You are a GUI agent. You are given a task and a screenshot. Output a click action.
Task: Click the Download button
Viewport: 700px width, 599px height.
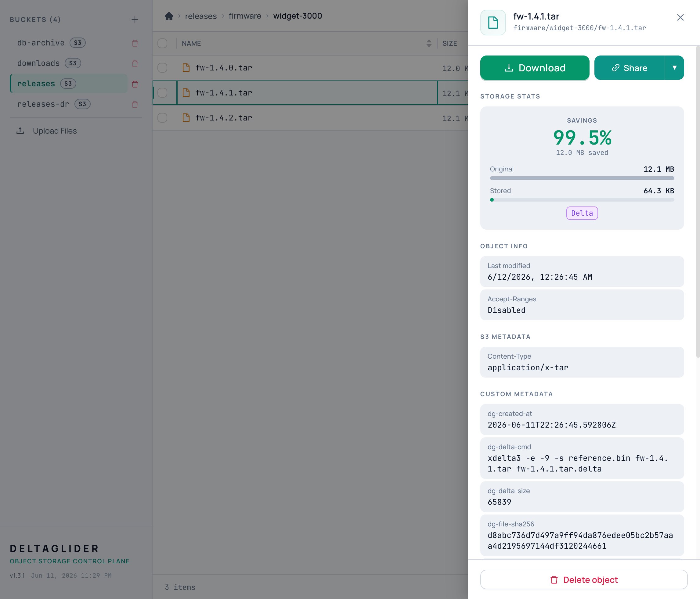click(535, 68)
